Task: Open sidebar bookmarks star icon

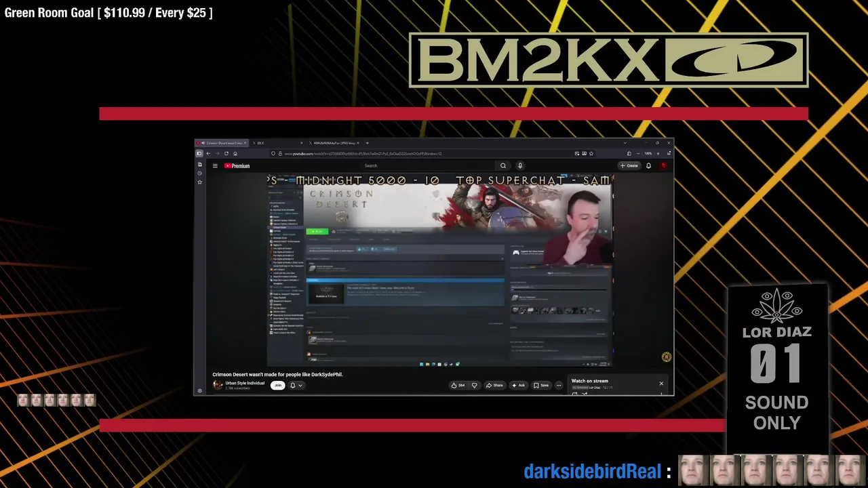Action: coord(199,182)
